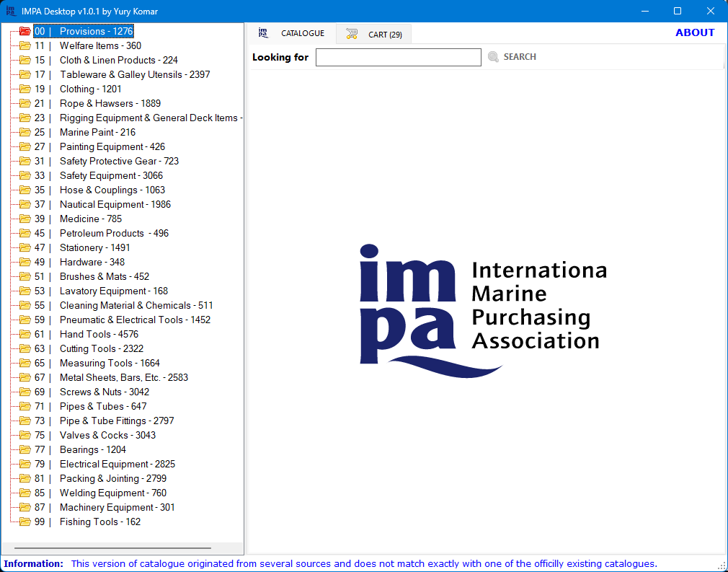Click the shopping cart icon on CART tab
This screenshot has height=572, width=728.
[352, 34]
